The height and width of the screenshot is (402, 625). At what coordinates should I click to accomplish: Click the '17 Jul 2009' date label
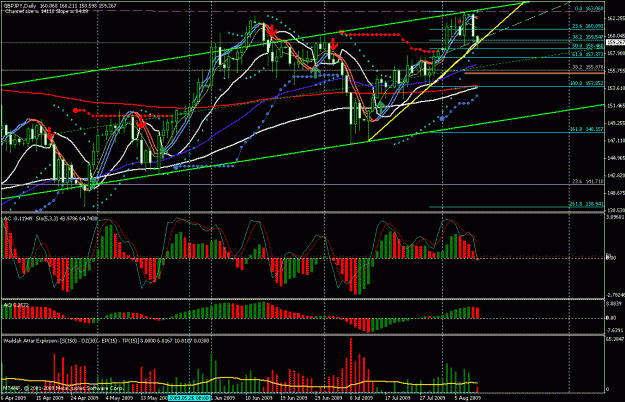click(398, 398)
